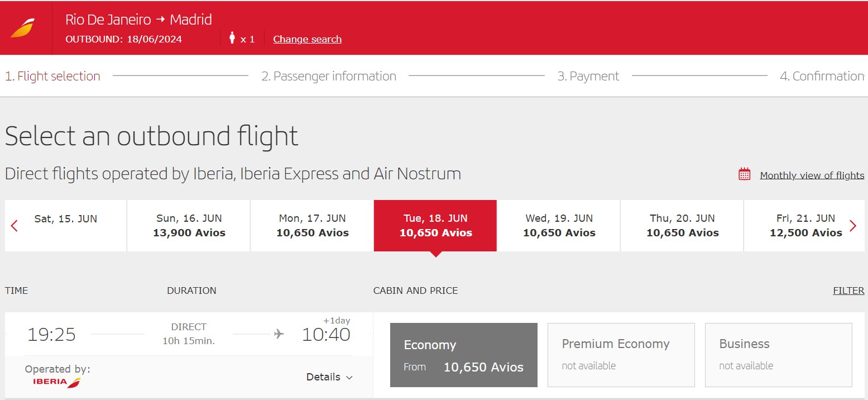Open Change search link
The height and width of the screenshot is (400, 868).
click(x=307, y=39)
